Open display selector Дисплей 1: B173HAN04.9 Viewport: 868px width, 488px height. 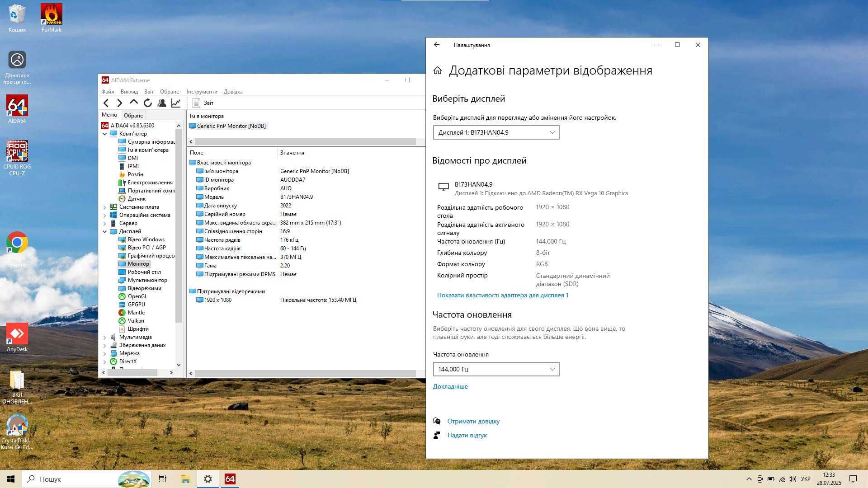pos(496,132)
